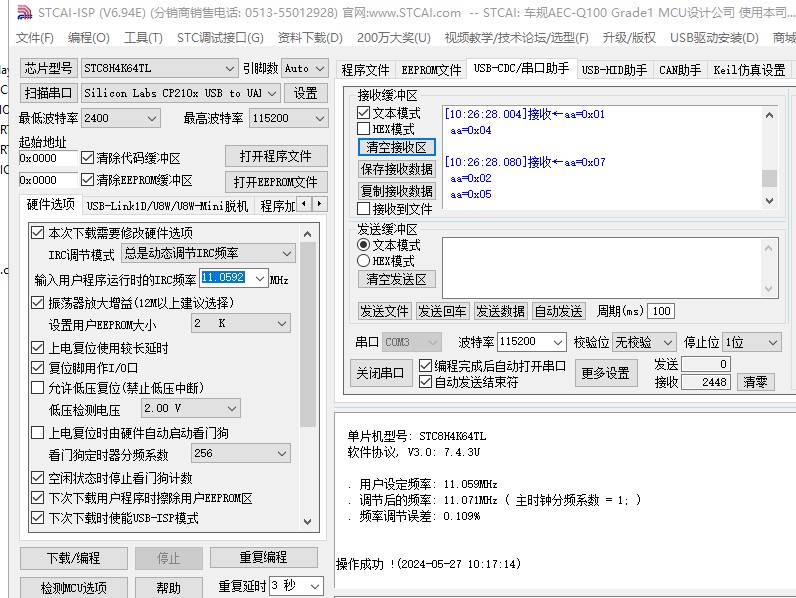Open the USB-Link1D/U8W/U8W-Mini脱机 tab
796x598 pixels.
pyautogui.click(x=167, y=206)
